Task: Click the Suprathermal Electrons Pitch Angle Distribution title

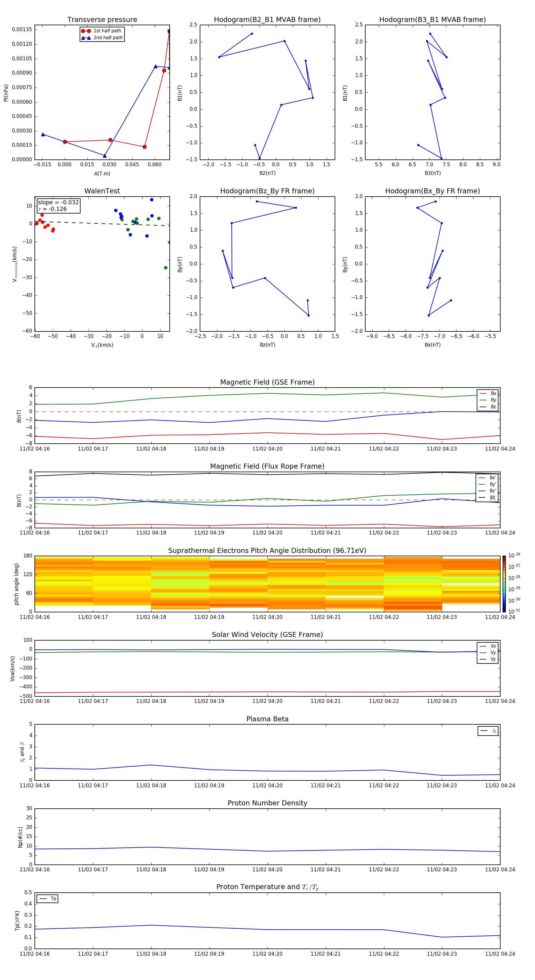Action: [x=267, y=551]
